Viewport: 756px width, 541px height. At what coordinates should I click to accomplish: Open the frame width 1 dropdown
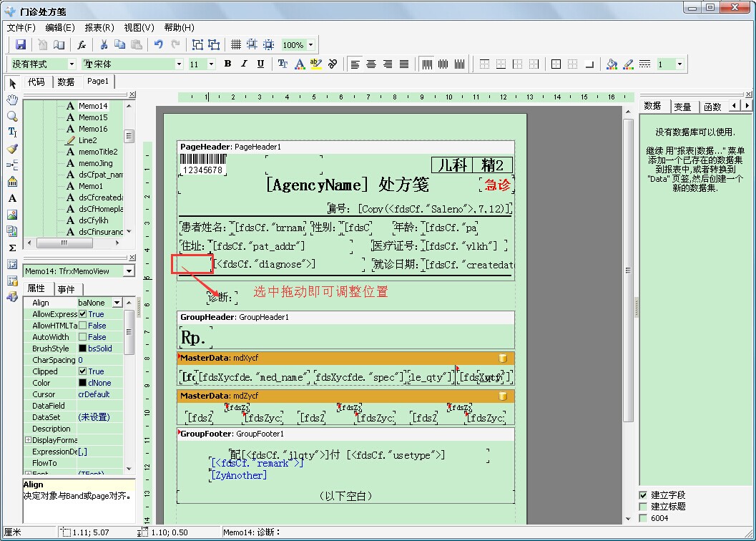point(679,64)
